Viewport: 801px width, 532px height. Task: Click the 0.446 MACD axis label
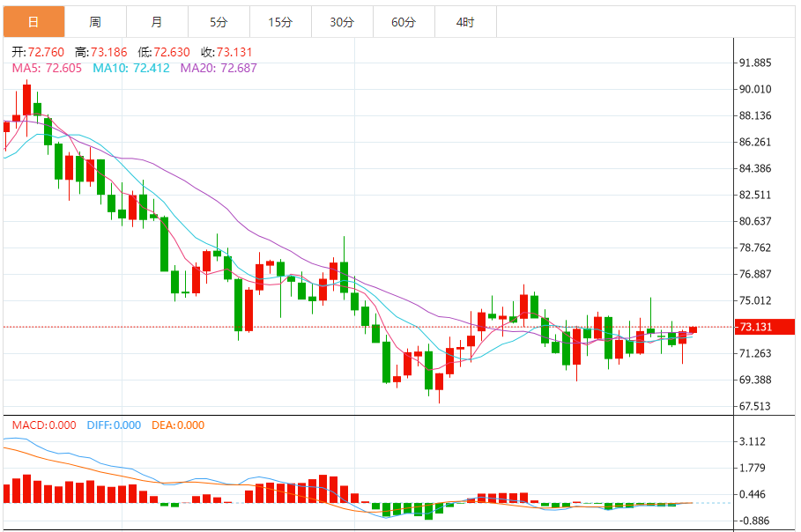click(x=753, y=494)
